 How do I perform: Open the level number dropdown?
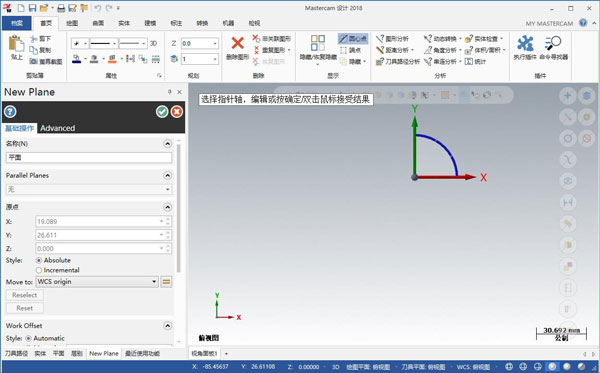(x=215, y=59)
